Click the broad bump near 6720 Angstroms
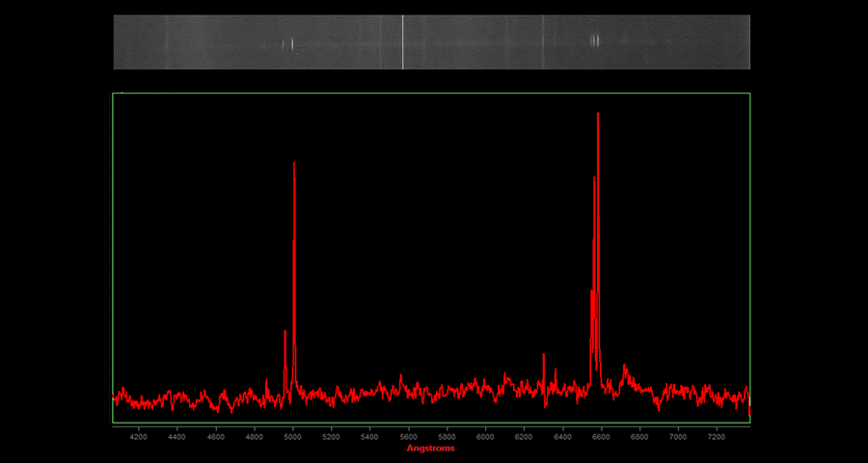868x463 pixels. click(625, 368)
